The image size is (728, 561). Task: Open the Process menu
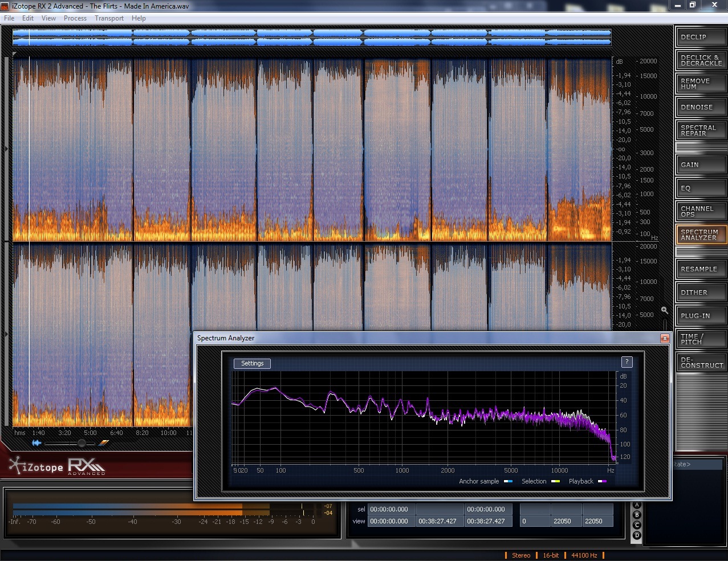click(75, 18)
